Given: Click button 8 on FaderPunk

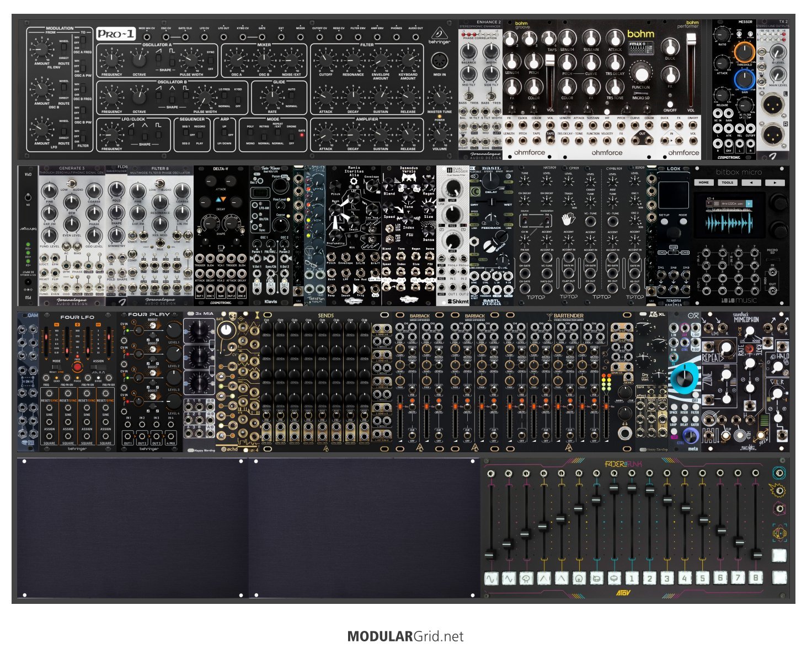Looking at the screenshot, I should click(756, 579).
